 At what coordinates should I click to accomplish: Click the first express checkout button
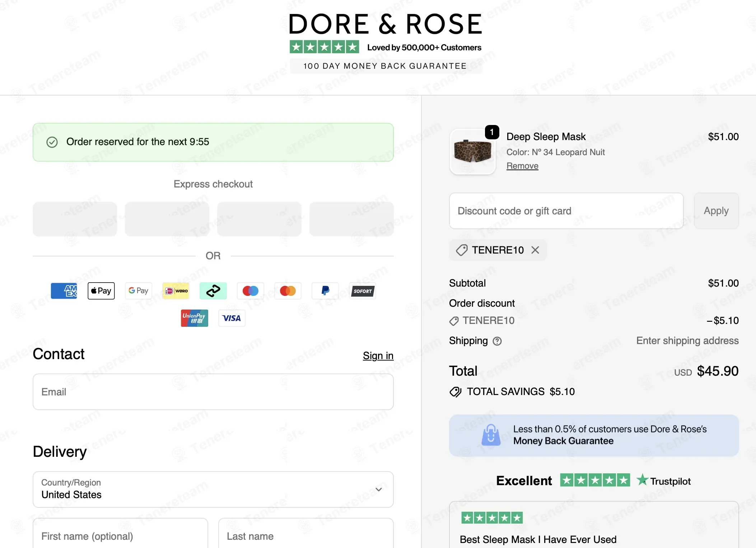[x=75, y=219]
